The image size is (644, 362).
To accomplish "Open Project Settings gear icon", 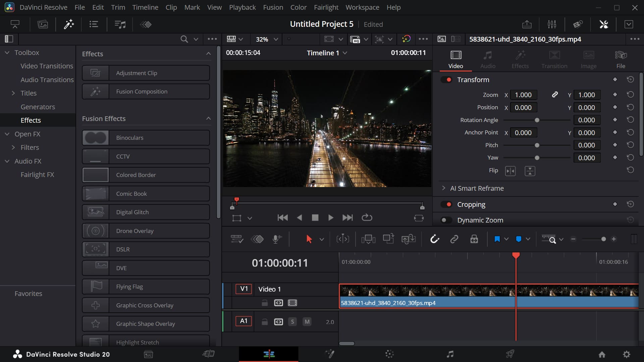I will [x=627, y=354].
